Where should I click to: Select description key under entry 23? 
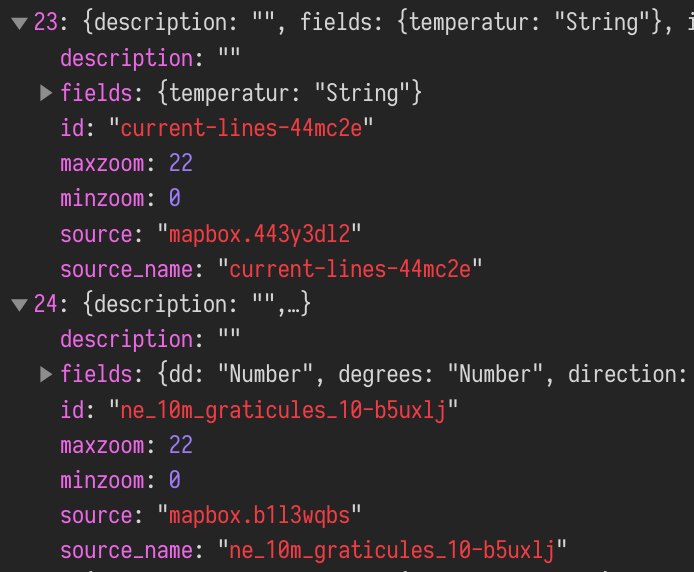point(125,58)
